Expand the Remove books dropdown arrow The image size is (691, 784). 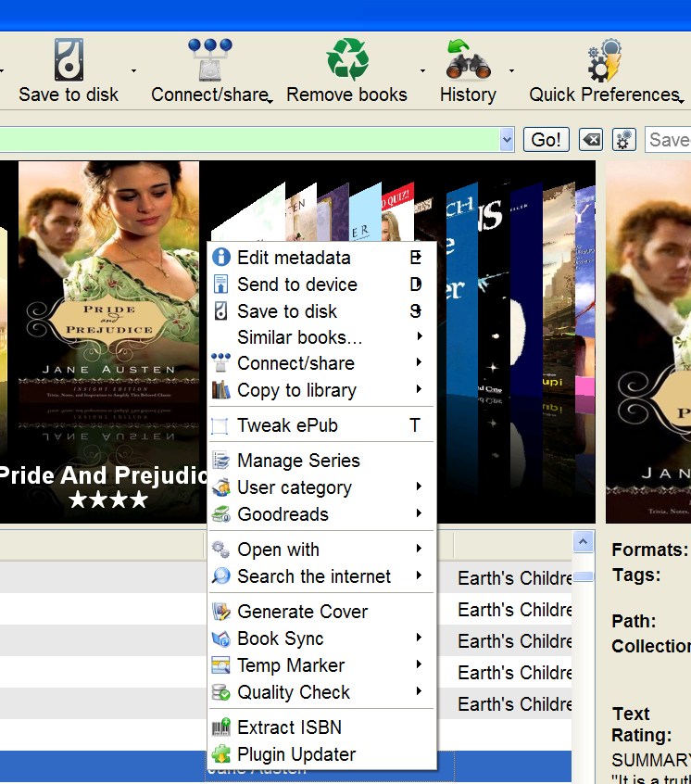tap(422, 71)
